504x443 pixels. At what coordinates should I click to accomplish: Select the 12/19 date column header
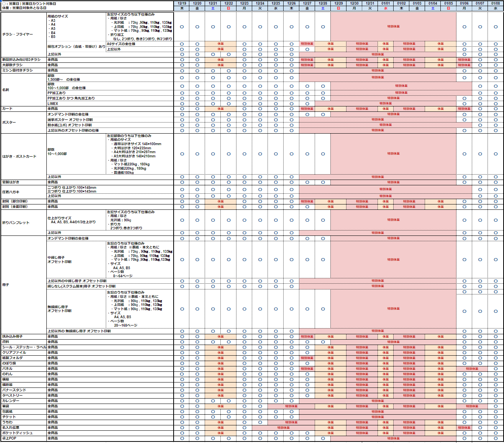pyautogui.click(x=182, y=3)
